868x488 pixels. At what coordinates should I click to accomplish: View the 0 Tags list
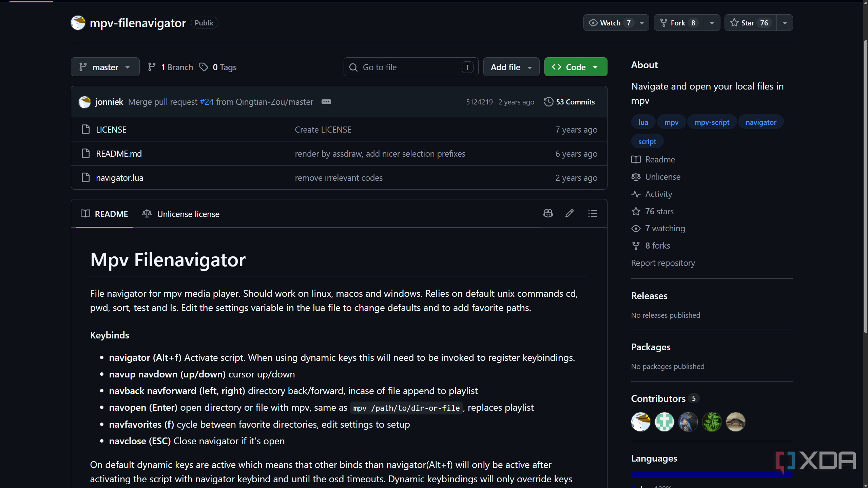[218, 67]
